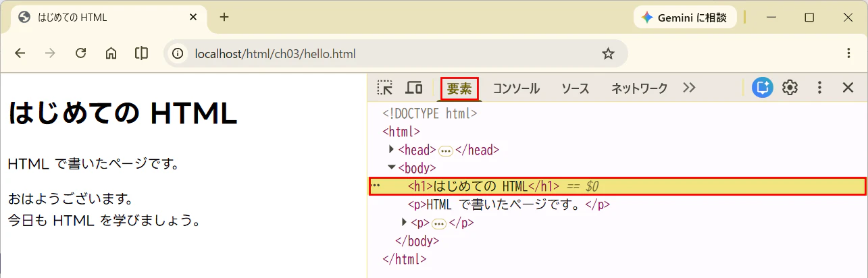Select the inspect element picker tool
The image size is (868, 278).
coord(385,88)
